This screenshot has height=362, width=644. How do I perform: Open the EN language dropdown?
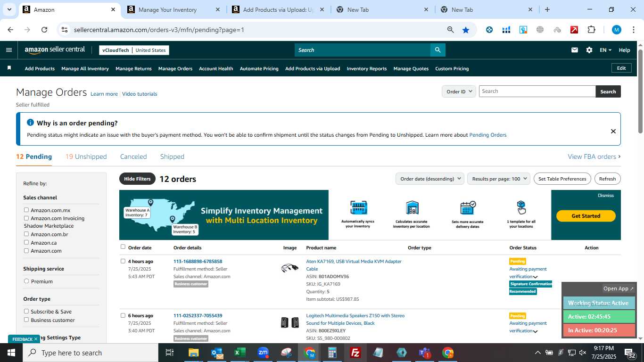point(605,50)
